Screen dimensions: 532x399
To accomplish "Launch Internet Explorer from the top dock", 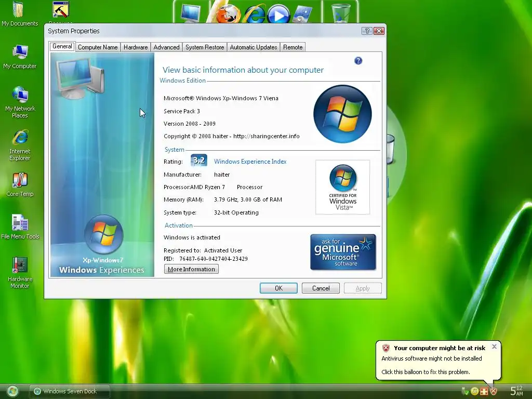I will click(x=255, y=14).
